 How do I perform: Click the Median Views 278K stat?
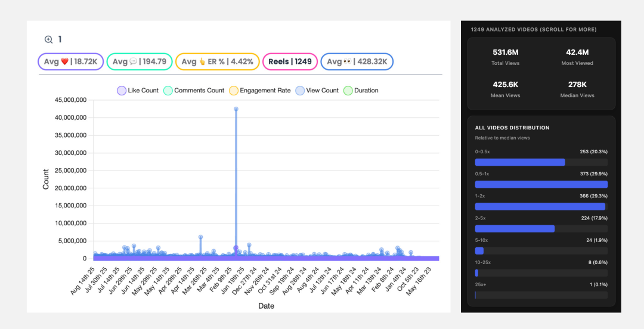(x=577, y=89)
